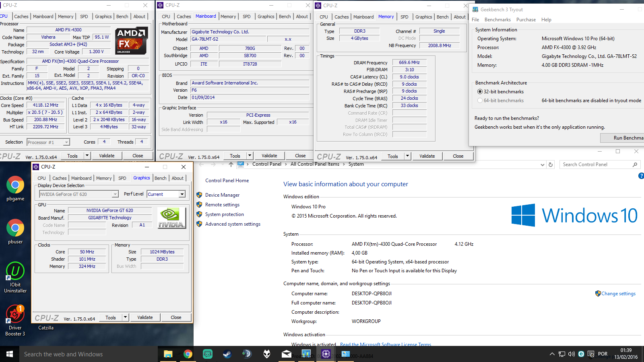
Task: Open the Mail app on taskbar
Action: tap(286, 354)
